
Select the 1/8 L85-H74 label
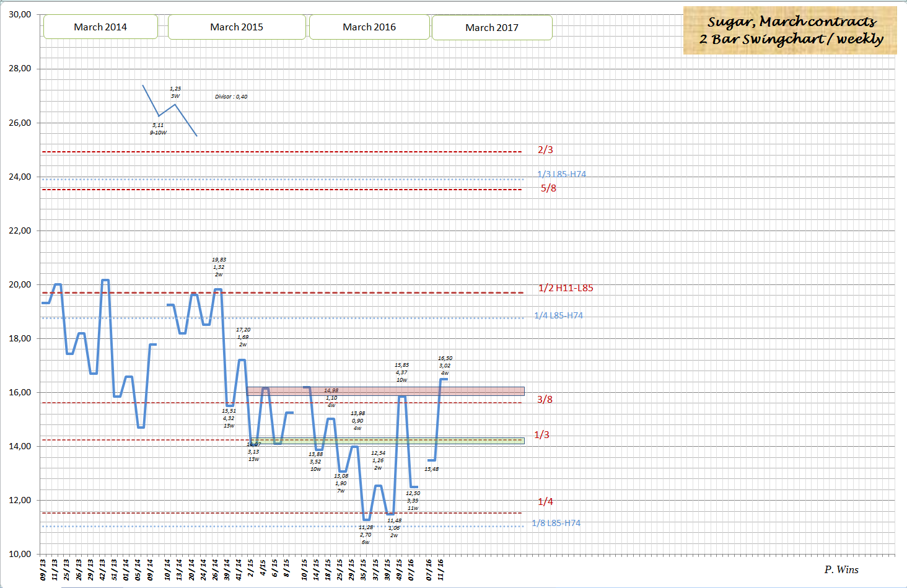coord(556,524)
